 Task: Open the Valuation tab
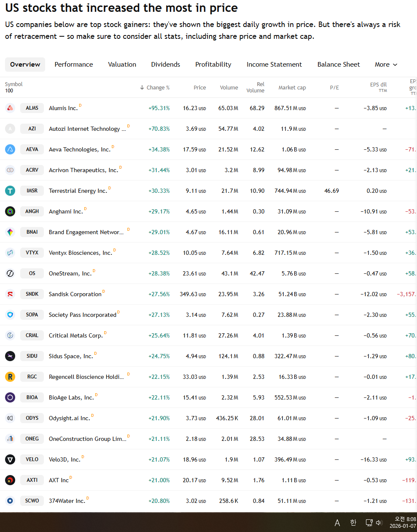pyautogui.click(x=122, y=65)
